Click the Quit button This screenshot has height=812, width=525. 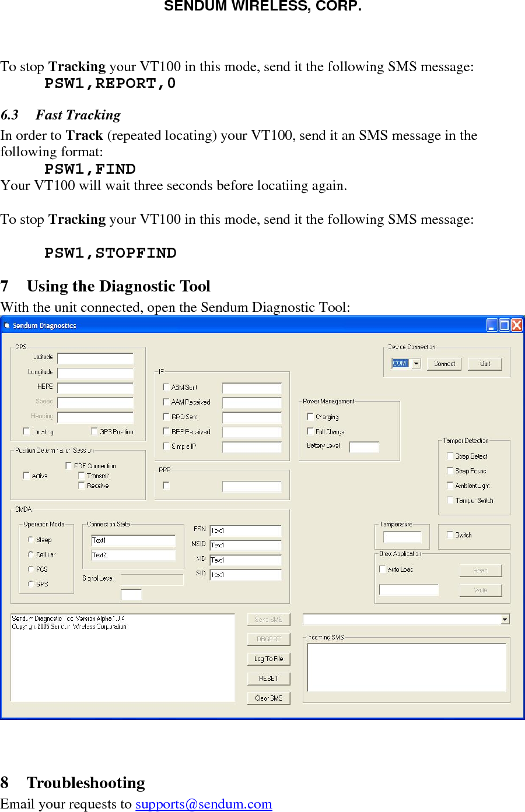485,364
